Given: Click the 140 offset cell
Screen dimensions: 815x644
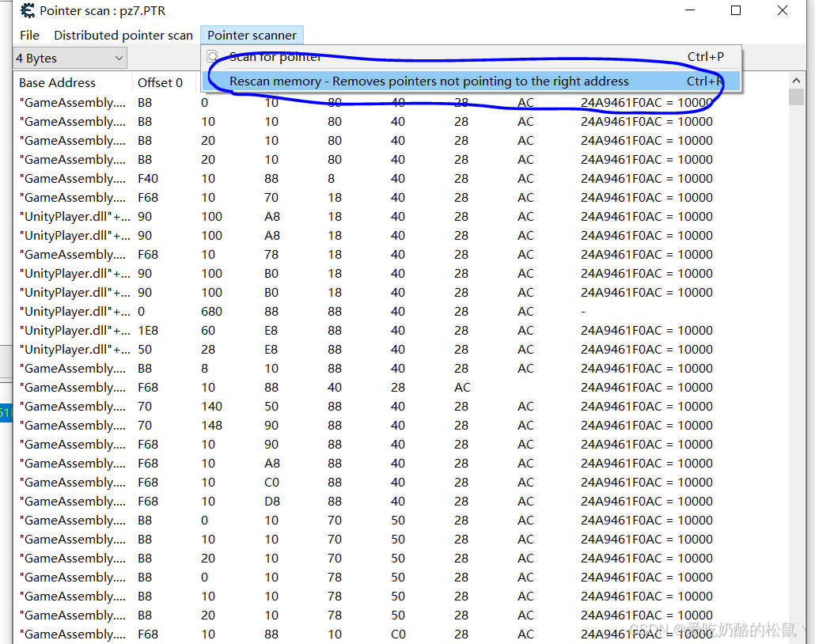Looking at the screenshot, I should tap(211, 407).
